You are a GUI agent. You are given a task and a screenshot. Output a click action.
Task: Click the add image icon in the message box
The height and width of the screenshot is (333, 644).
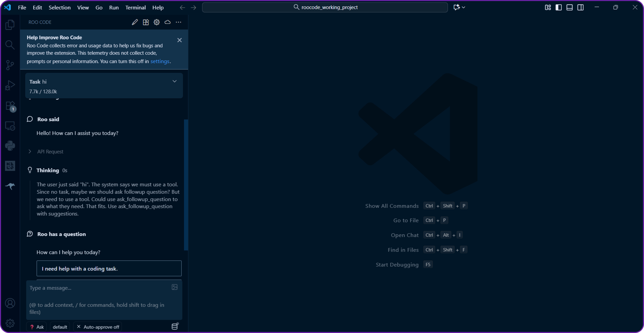point(174,287)
